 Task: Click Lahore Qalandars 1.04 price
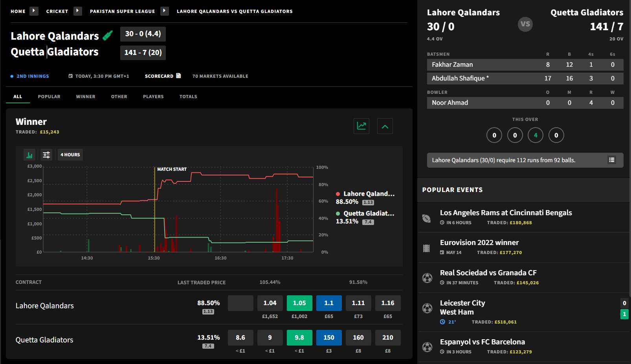[x=270, y=303]
